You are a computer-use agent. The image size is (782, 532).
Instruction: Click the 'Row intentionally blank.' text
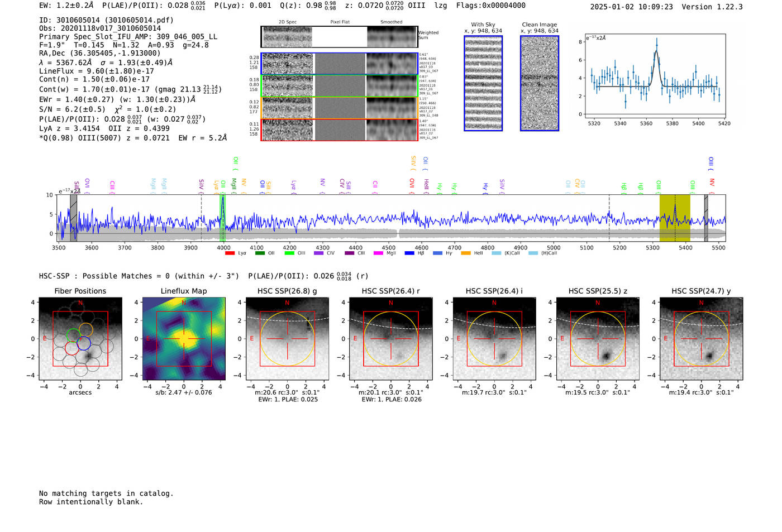tap(91, 502)
